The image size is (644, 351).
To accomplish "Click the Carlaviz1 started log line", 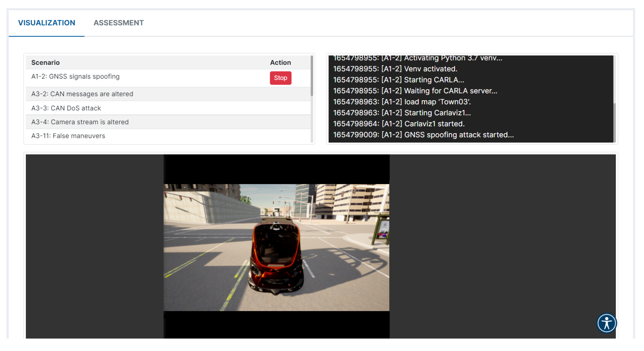I will [x=399, y=124].
